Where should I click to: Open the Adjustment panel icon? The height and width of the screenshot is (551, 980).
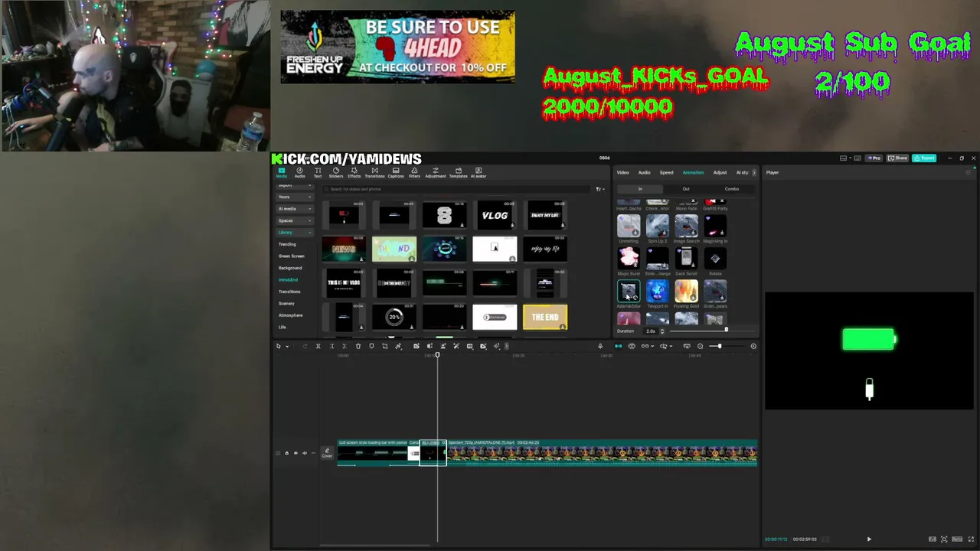436,172
